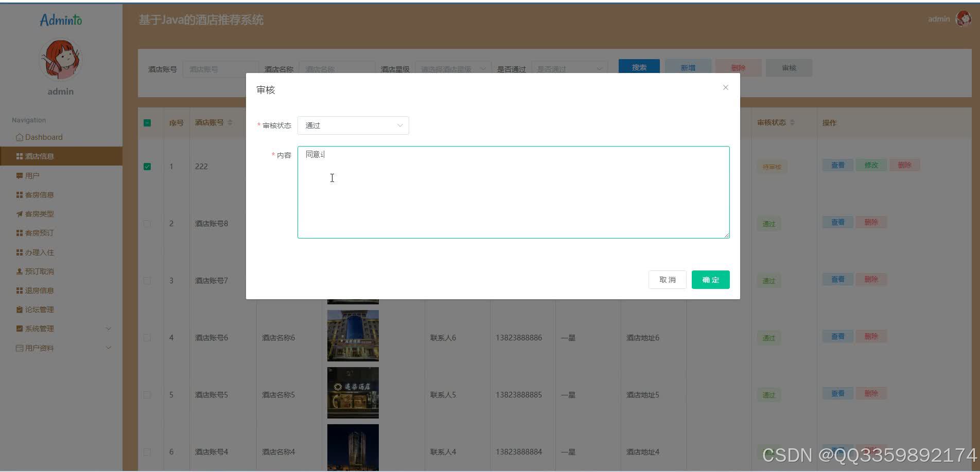Close the 审核 dialog with the X icon

[725, 87]
